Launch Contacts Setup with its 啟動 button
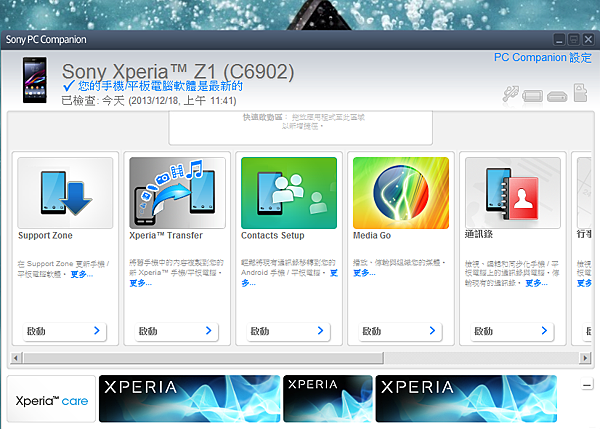Viewport: 600px width, 429px height. coord(289,331)
